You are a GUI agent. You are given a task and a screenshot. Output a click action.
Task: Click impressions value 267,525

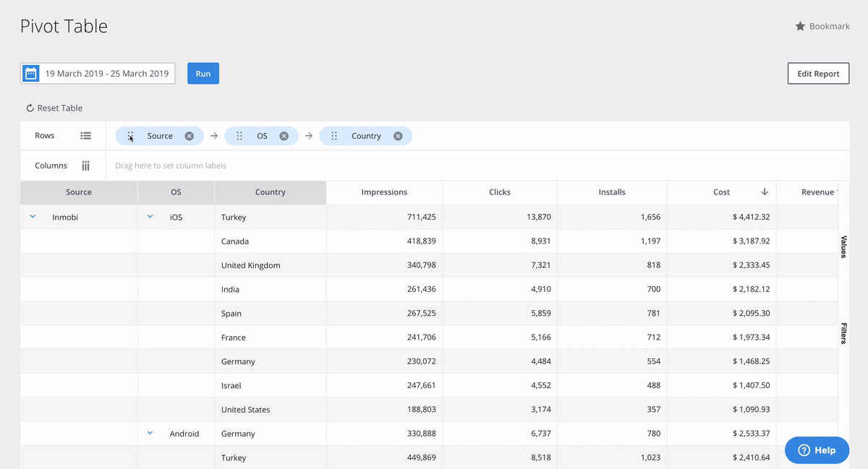[x=421, y=314]
